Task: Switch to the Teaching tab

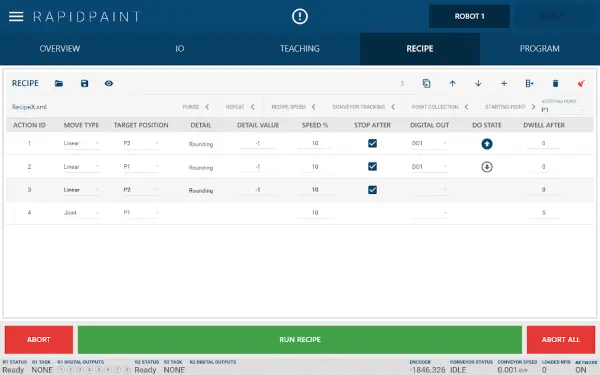Action: click(300, 49)
